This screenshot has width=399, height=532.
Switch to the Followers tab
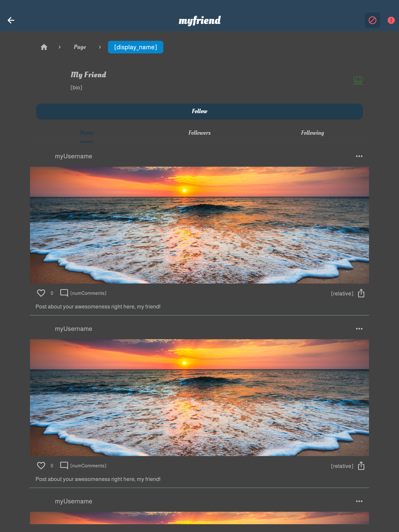pos(199,133)
